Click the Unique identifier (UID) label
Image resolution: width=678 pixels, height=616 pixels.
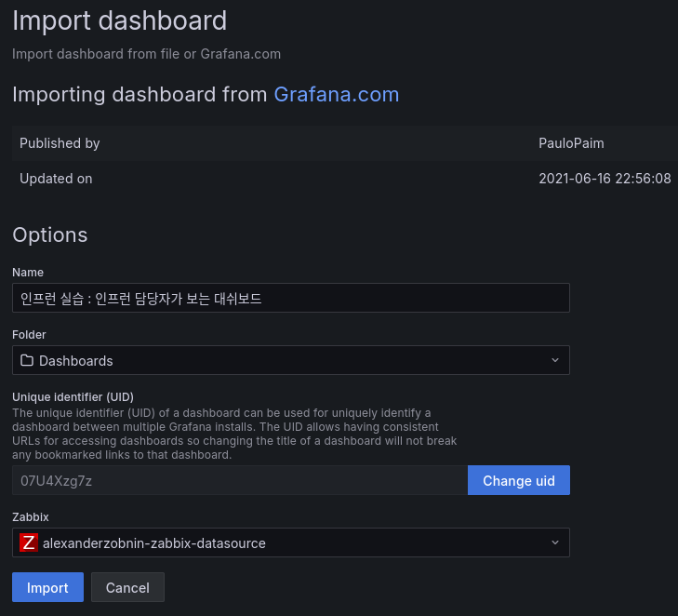tap(73, 397)
